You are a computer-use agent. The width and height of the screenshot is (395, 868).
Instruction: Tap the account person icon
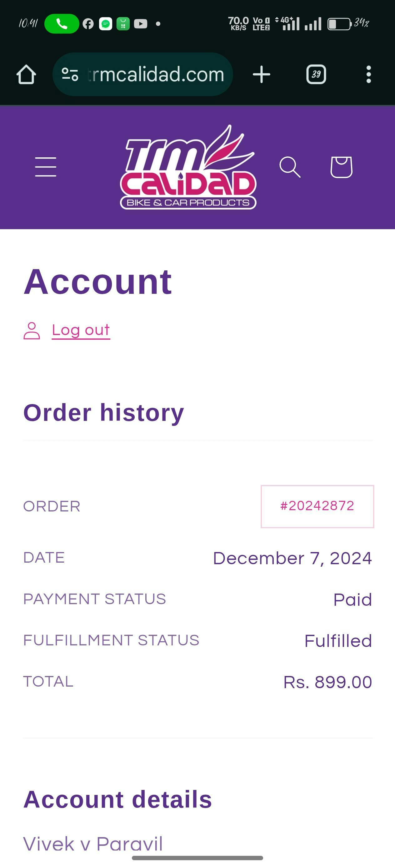pos(32,331)
